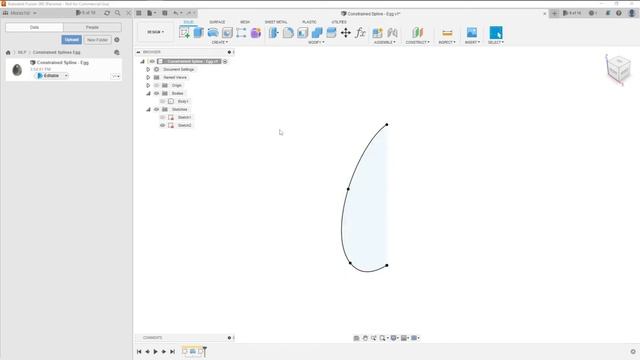
Task: Activate the root component radio button
Action: point(225,61)
